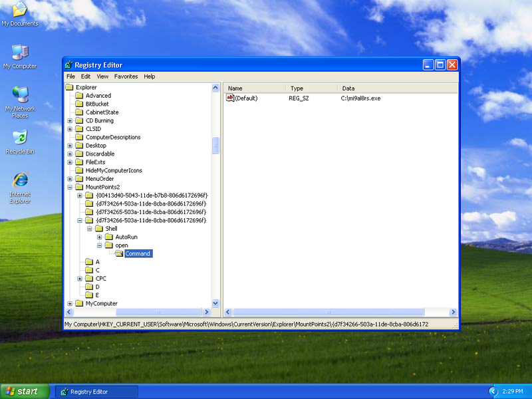Viewport: 532px width, 399px height.
Task: Expand the Desktop key
Action: click(70, 146)
